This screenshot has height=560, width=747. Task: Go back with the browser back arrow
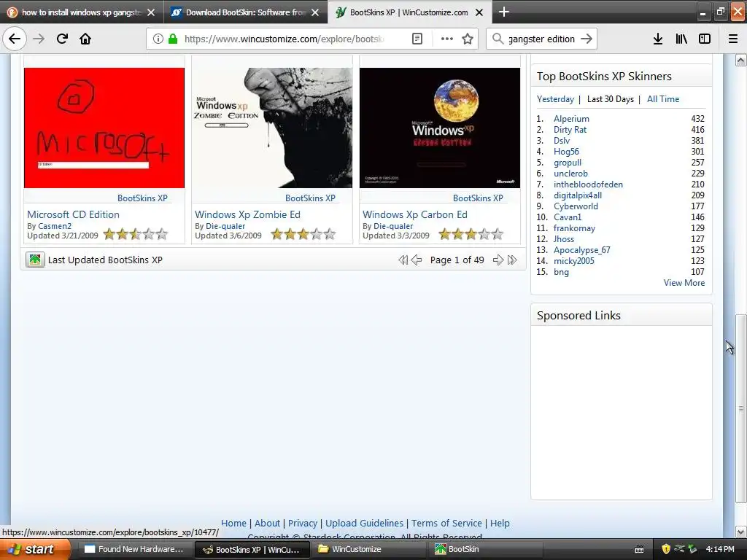tap(15, 39)
